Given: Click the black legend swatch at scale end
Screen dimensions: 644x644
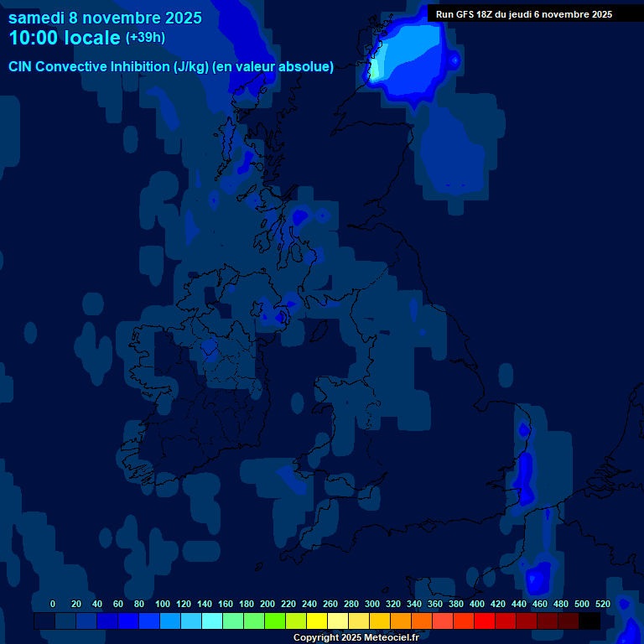Looking at the screenshot, I should pyautogui.click(x=589, y=621).
